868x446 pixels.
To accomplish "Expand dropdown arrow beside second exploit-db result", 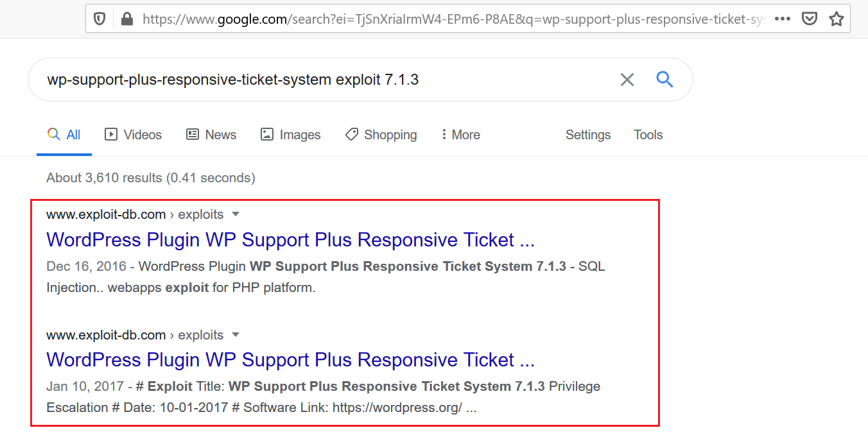I will (236, 335).
